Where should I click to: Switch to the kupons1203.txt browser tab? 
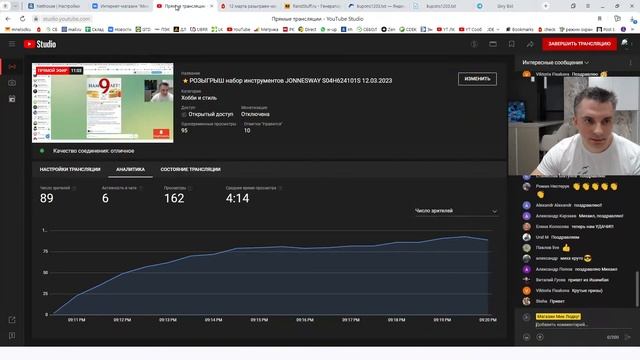440,6
